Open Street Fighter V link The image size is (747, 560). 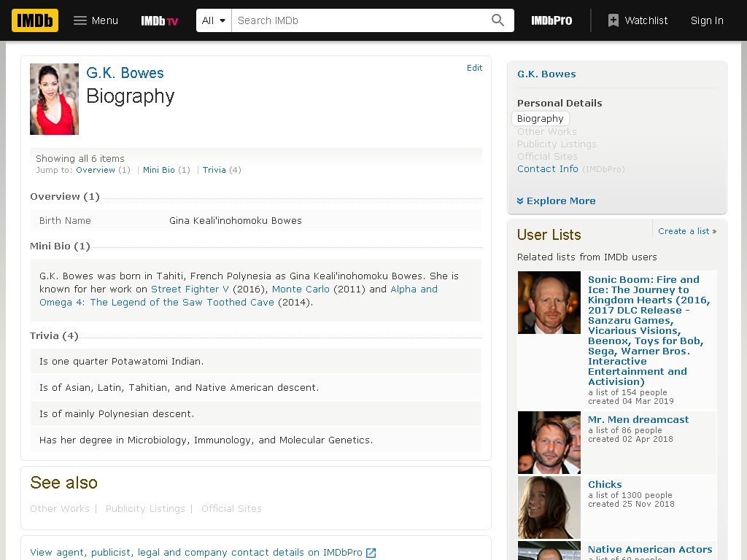coord(190,289)
